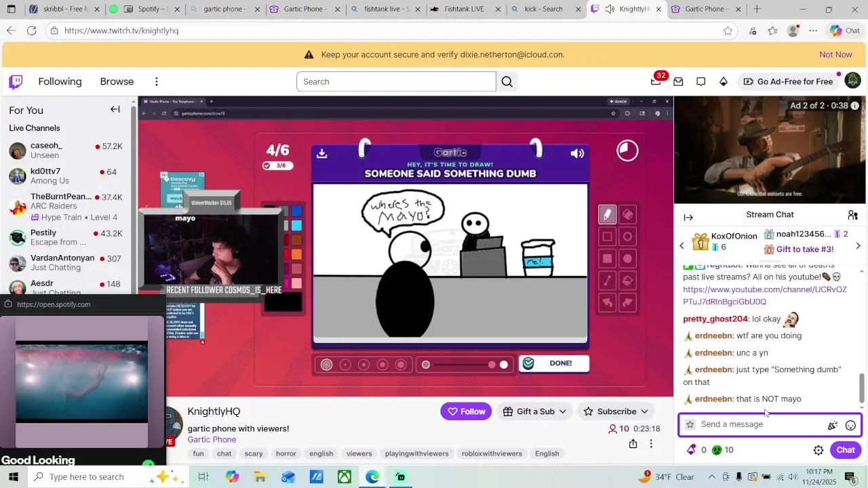The height and width of the screenshot is (488, 868).
Task: Open the three-dot menu beside Browse
Action: tap(157, 81)
